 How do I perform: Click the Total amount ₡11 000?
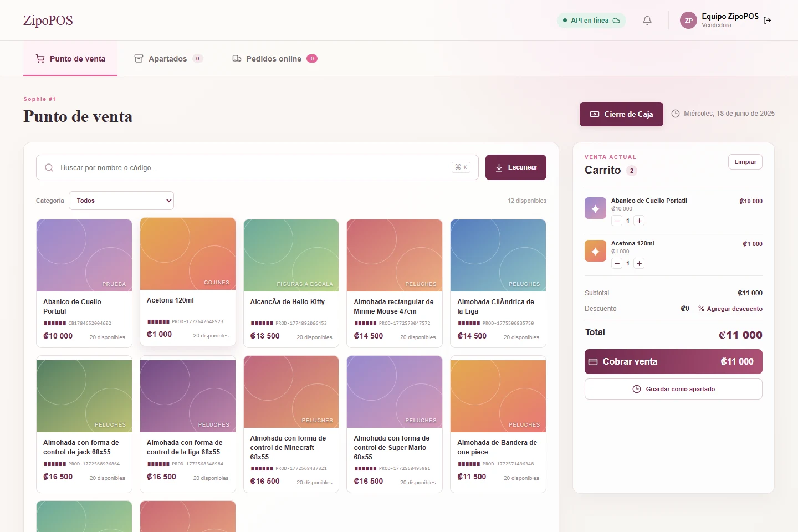coord(740,335)
